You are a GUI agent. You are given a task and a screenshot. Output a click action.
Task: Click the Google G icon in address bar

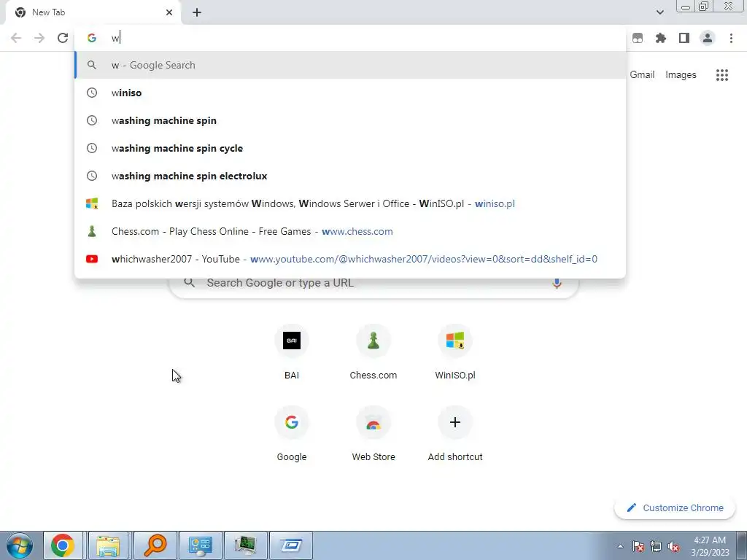coord(91,38)
